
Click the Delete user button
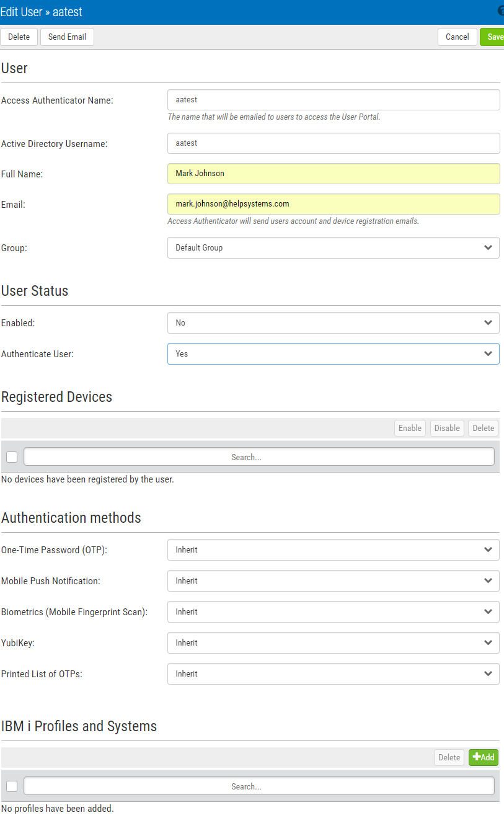coord(19,37)
